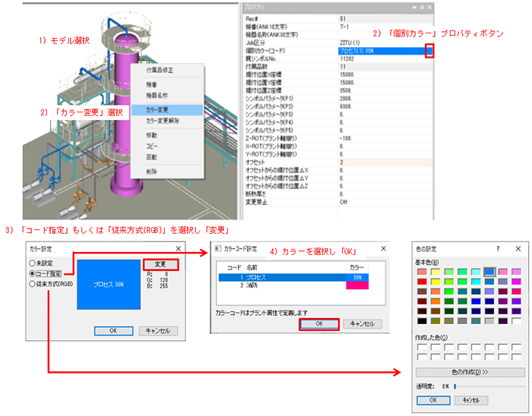
Task: Click the help question mark in 色の設定
Action: click(x=498, y=248)
